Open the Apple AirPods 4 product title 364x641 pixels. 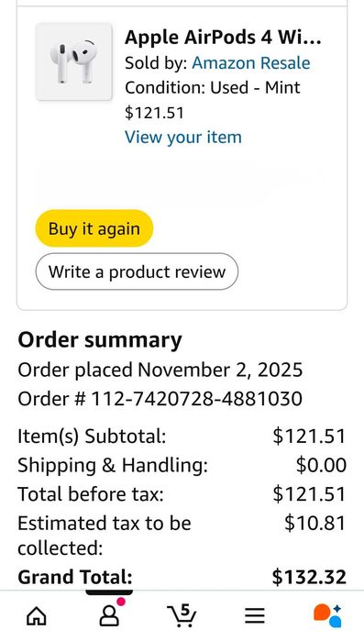223,38
